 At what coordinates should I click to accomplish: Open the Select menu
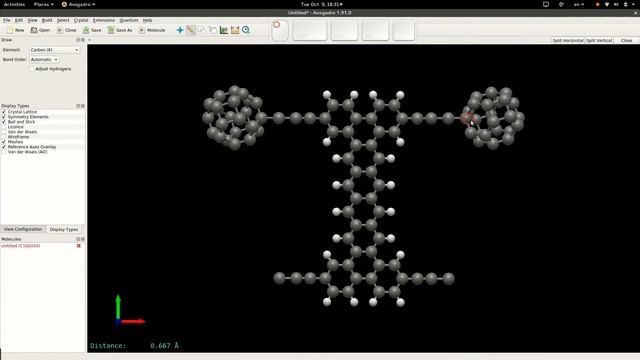tap(63, 20)
